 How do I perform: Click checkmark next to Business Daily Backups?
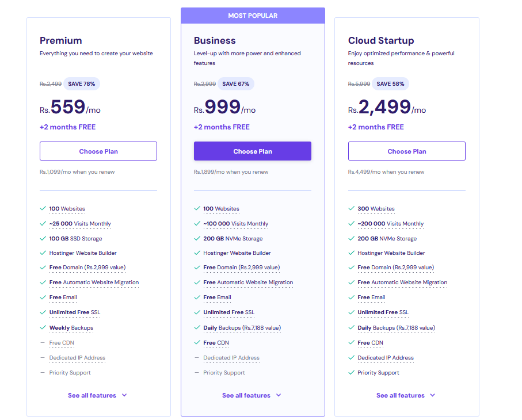[x=197, y=328]
